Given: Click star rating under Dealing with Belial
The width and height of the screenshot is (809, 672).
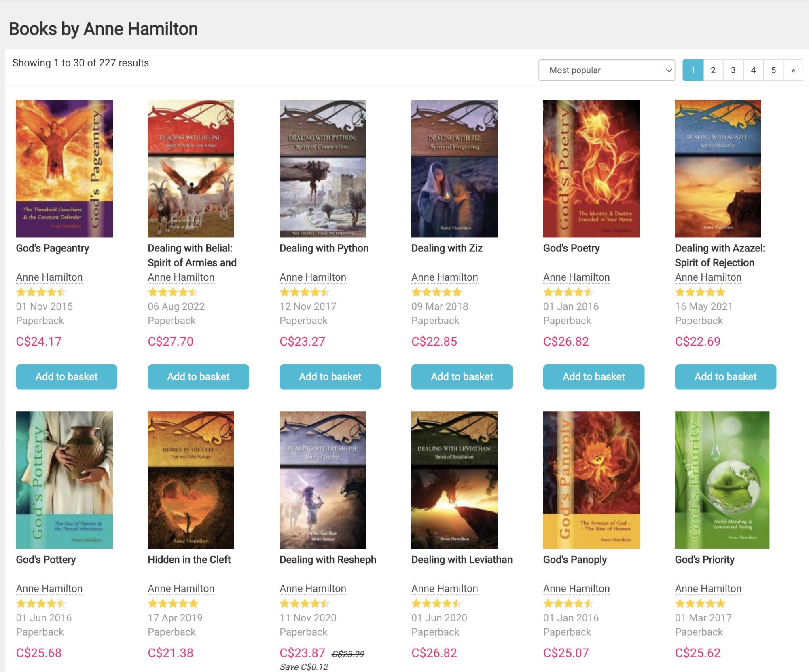Looking at the screenshot, I should [173, 292].
